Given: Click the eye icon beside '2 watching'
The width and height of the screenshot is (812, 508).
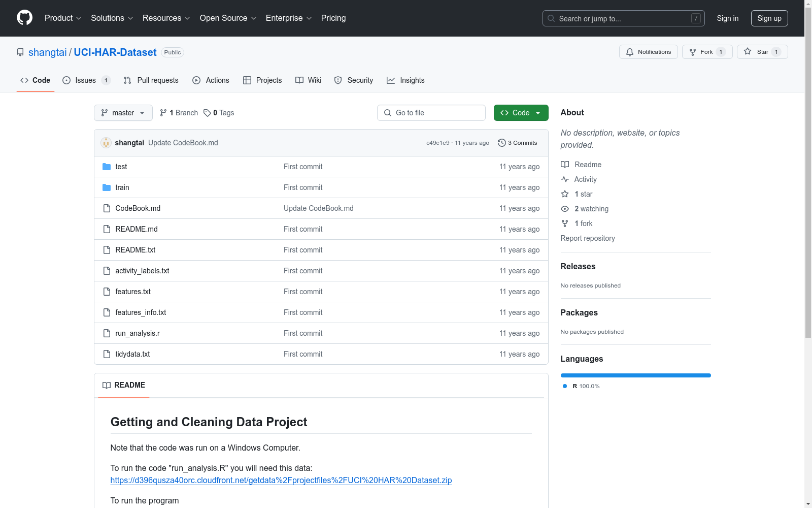Looking at the screenshot, I should click(x=565, y=209).
